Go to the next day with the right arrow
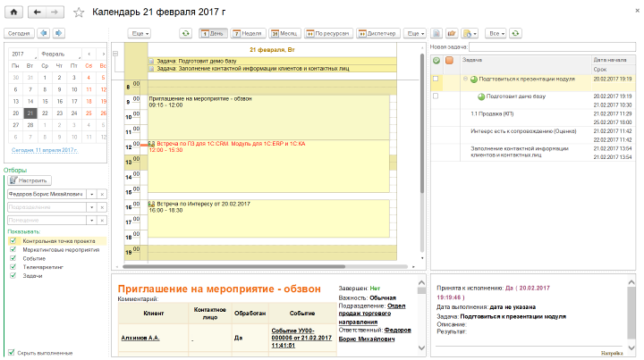 click(59, 33)
